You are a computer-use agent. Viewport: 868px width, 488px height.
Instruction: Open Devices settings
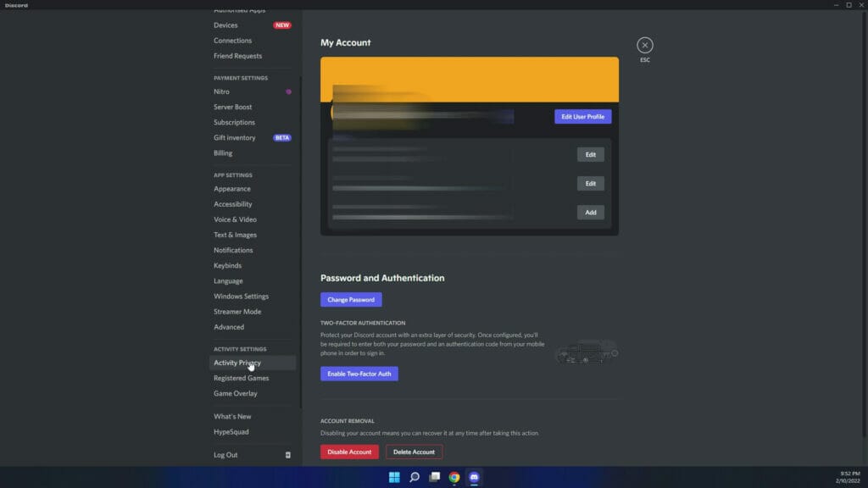(225, 25)
